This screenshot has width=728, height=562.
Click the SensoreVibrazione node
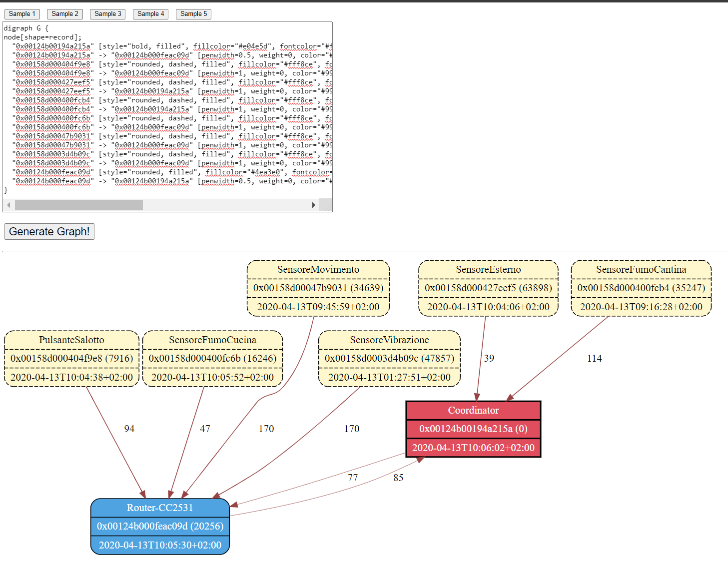point(389,358)
